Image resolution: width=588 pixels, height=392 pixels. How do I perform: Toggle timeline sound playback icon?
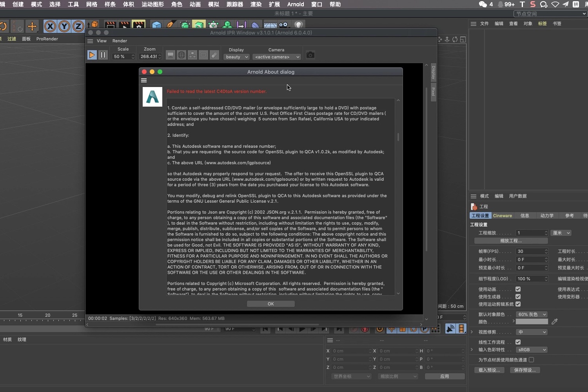450,328
